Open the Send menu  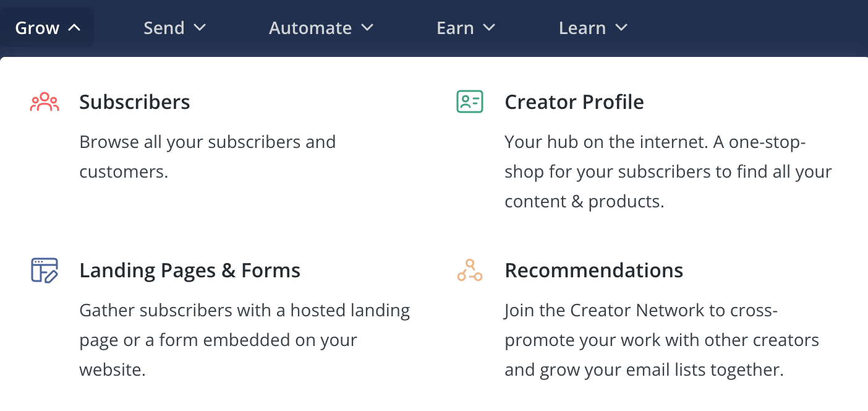(x=164, y=28)
